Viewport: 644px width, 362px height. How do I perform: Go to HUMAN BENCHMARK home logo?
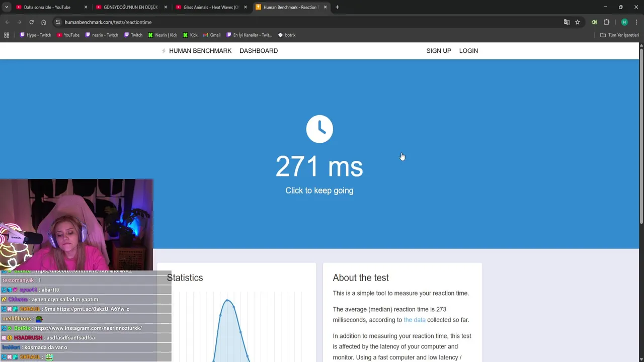196,51
